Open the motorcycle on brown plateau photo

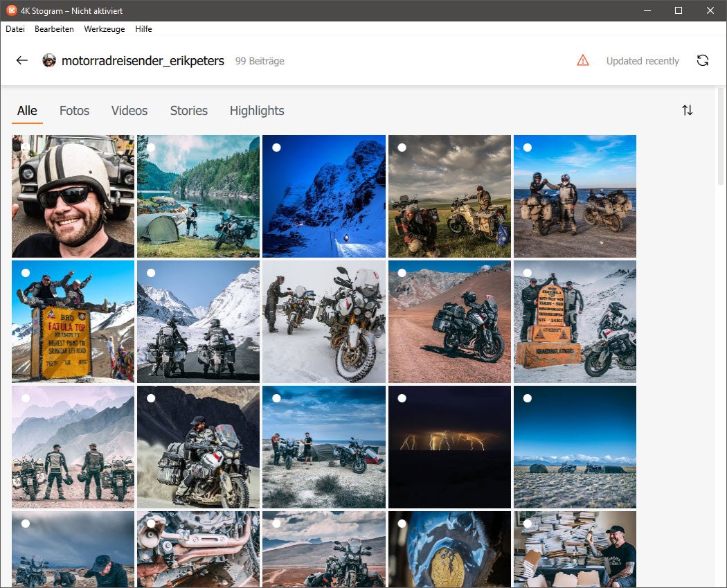pyautogui.click(x=323, y=549)
